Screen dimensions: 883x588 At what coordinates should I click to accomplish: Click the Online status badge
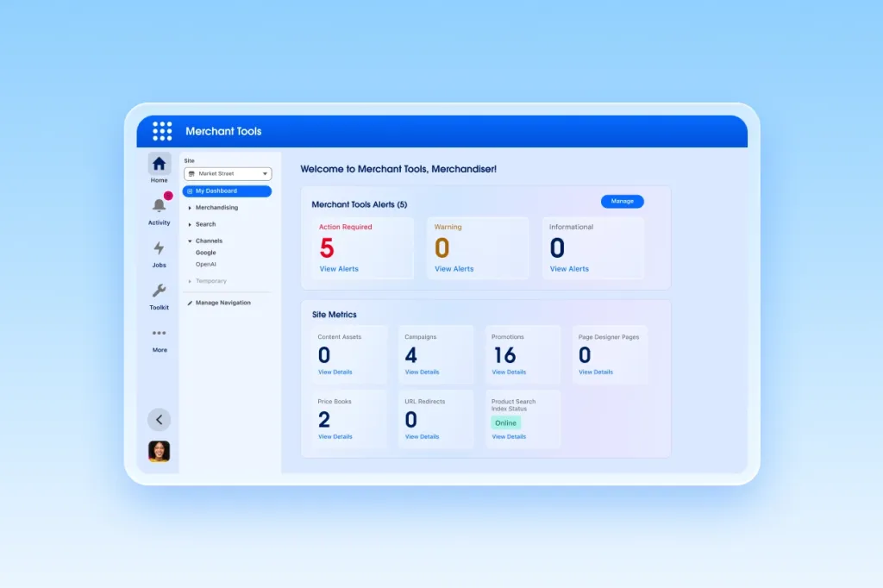click(x=505, y=423)
